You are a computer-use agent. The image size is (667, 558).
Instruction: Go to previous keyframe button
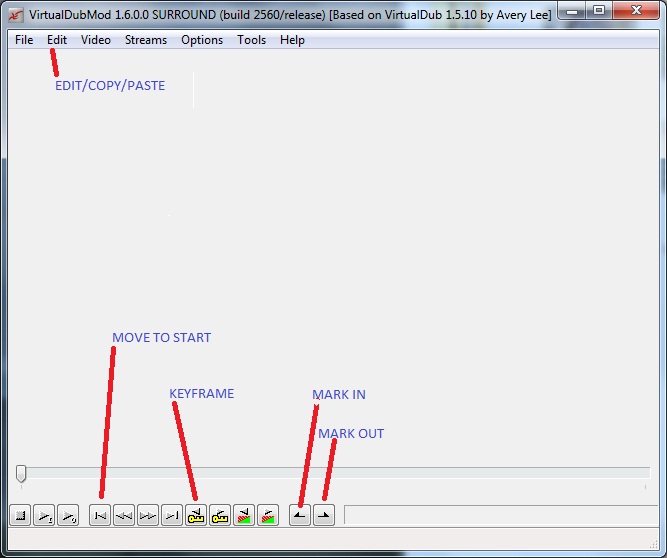coord(196,515)
